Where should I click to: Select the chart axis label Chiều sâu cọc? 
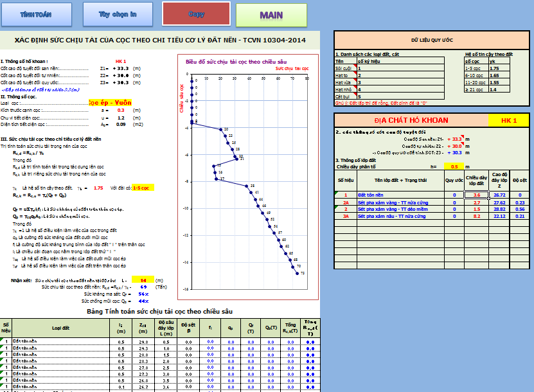click(181, 98)
